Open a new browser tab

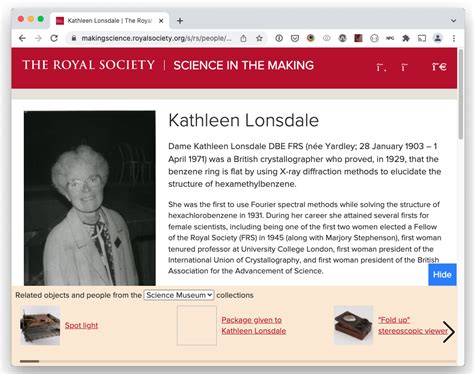[180, 21]
